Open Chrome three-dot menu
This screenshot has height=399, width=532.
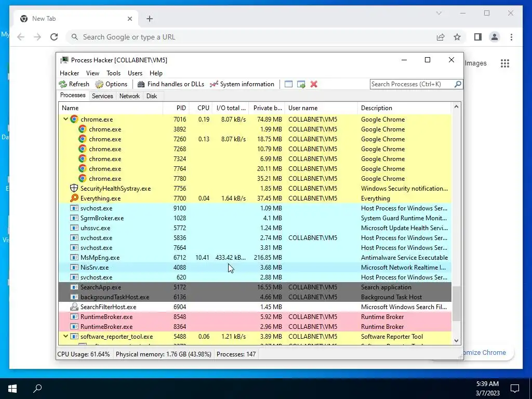[511, 37]
